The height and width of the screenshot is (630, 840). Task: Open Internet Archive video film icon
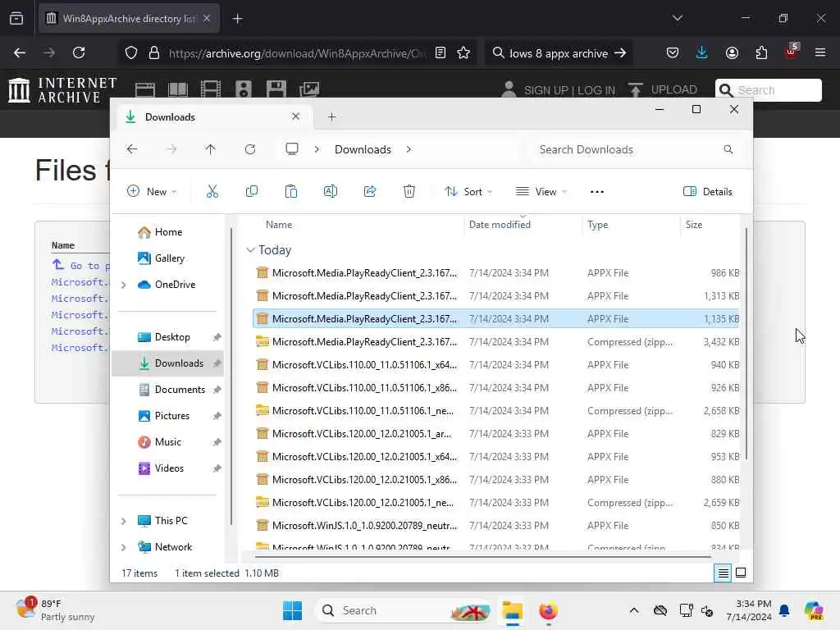211,89
